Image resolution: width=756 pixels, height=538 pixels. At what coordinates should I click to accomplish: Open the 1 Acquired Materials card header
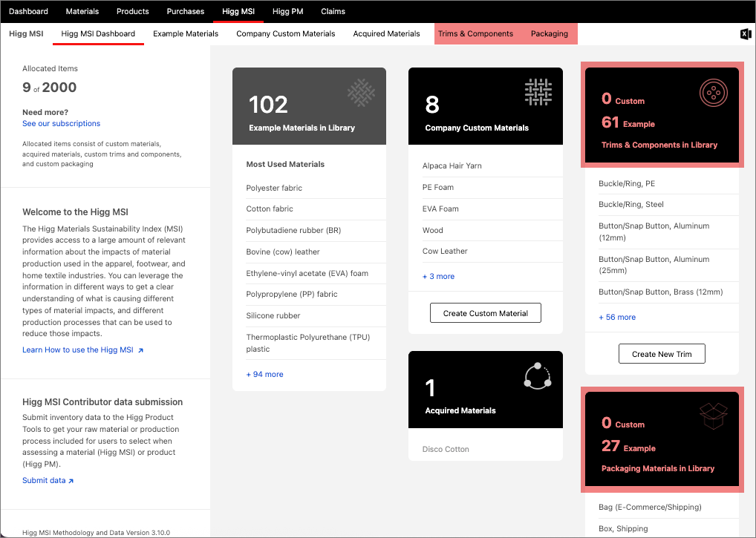click(486, 389)
